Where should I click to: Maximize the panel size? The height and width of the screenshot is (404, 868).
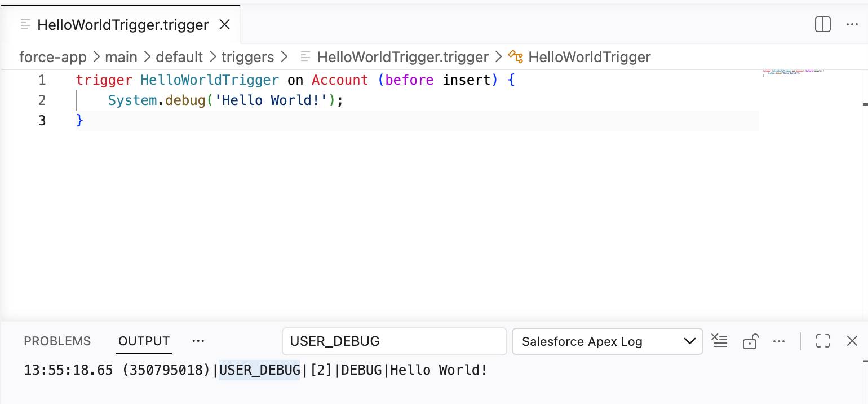point(823,341)
